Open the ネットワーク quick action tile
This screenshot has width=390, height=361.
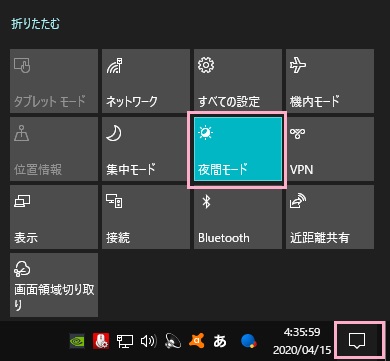146,81
